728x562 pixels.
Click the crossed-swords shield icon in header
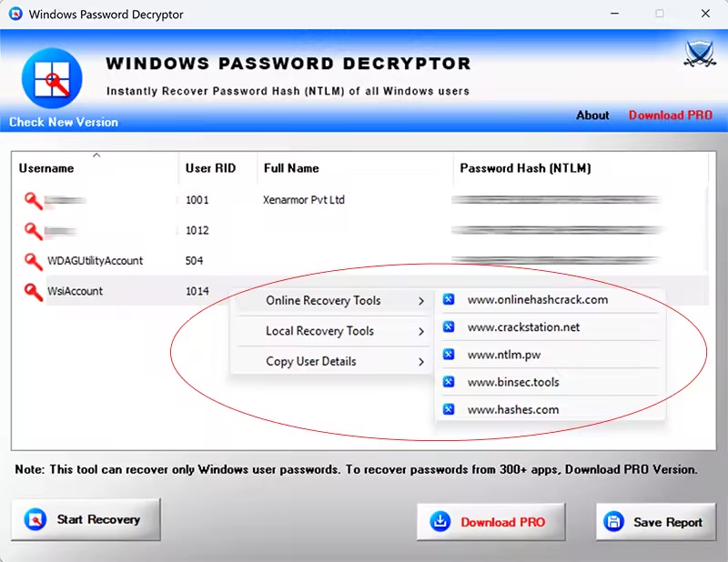point(699,55)
